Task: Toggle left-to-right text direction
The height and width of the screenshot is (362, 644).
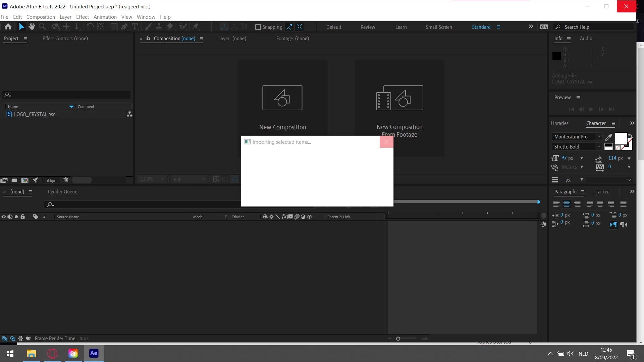Action: pyautogui.click(x=613, y=225)
